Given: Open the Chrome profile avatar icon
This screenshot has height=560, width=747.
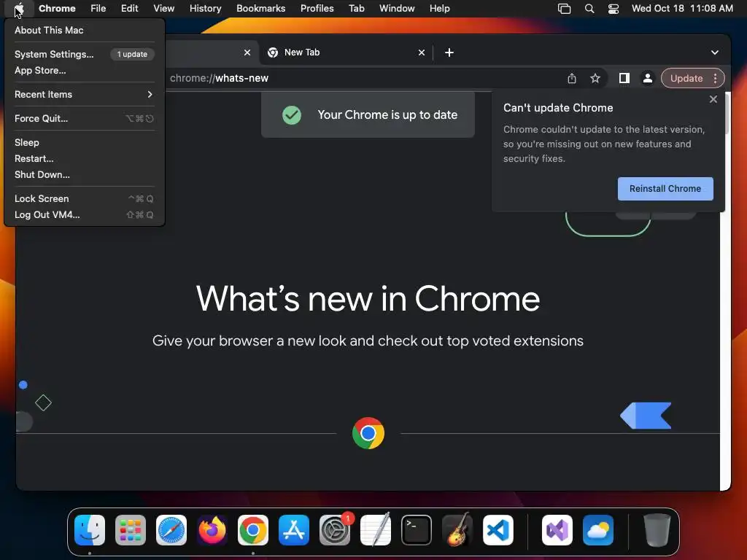Looking at the screenshot, I should pos(648,78).
